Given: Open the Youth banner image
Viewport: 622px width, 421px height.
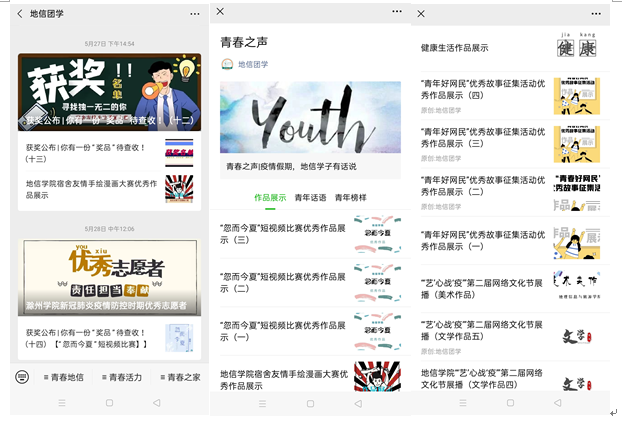Looking at the screenshot, I should (310, 117).
